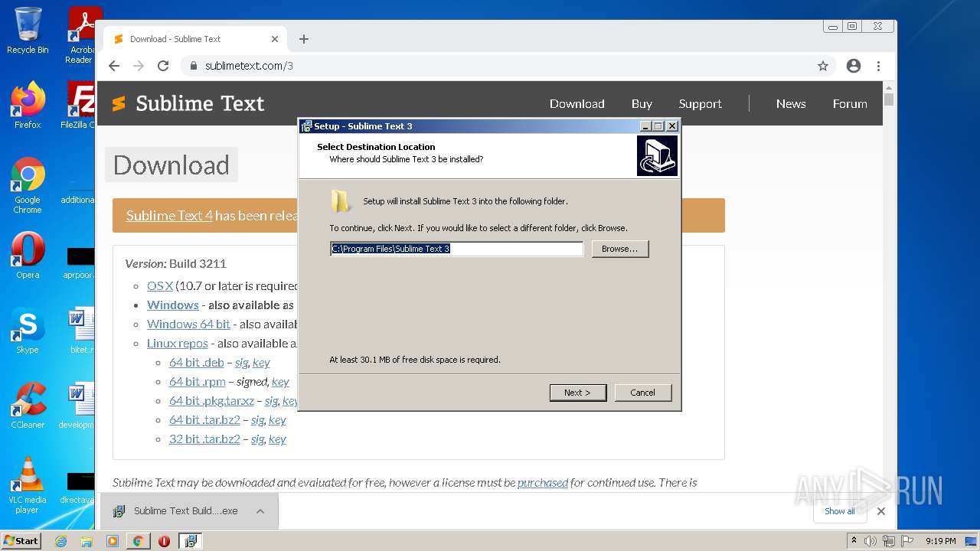Click the Sublime Text 4 link
The height and width of the screenshot is (551, 980).
(x=169, y=215)
